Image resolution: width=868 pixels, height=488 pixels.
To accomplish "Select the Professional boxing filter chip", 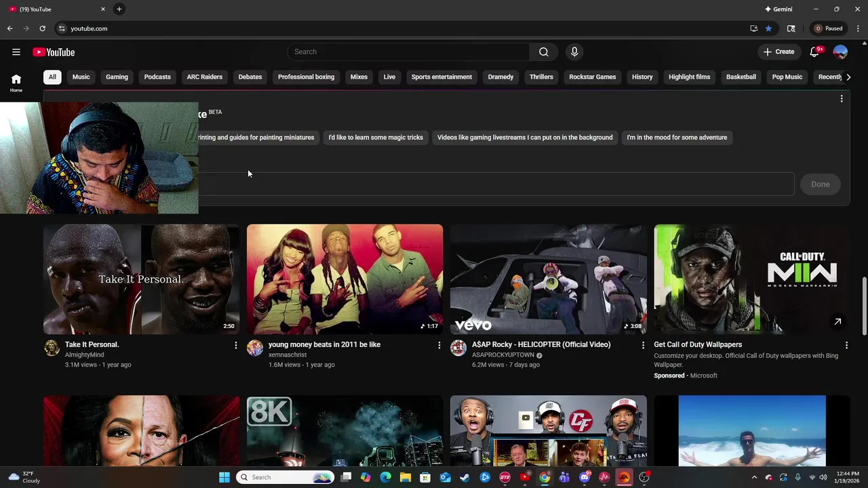I will click(306, 77).
